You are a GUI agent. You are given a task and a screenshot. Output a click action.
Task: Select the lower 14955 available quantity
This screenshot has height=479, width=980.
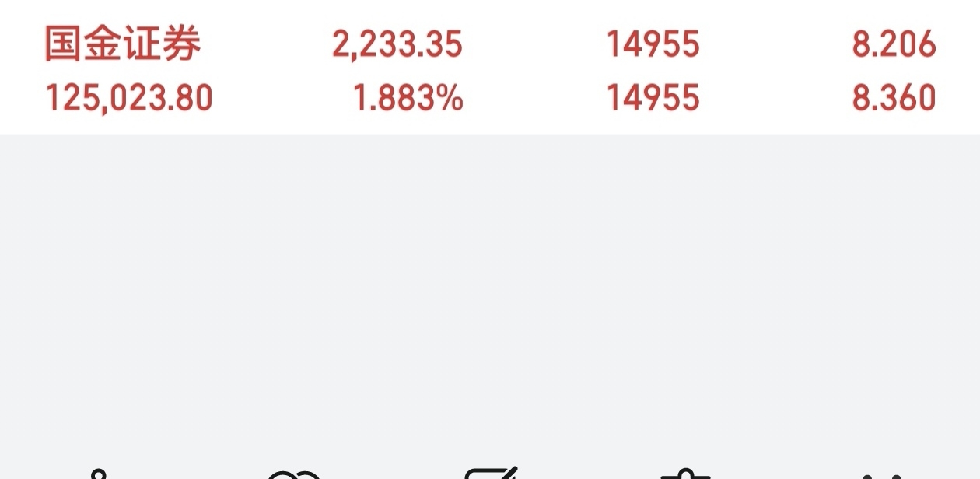tap(653, 99)
